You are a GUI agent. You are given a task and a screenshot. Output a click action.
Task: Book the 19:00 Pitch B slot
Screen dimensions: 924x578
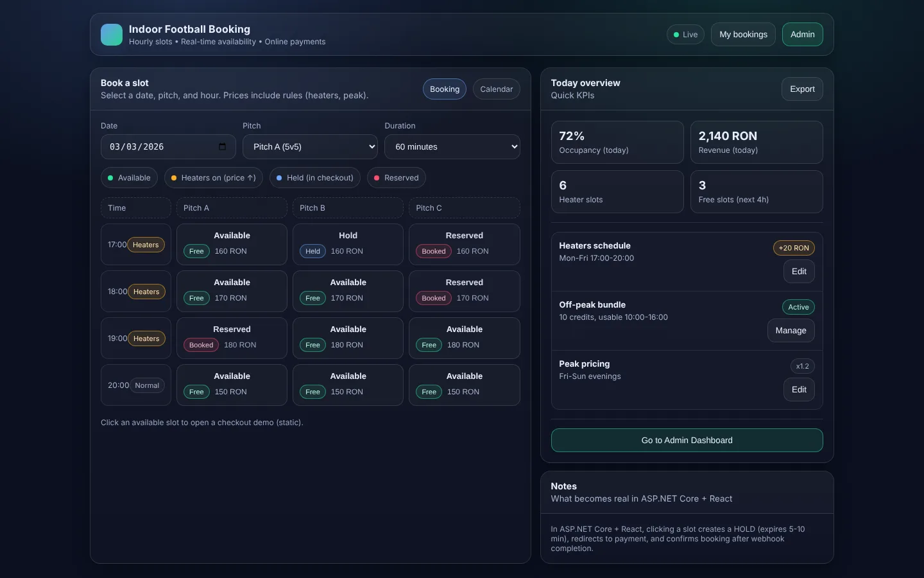[x=348, y=338]
